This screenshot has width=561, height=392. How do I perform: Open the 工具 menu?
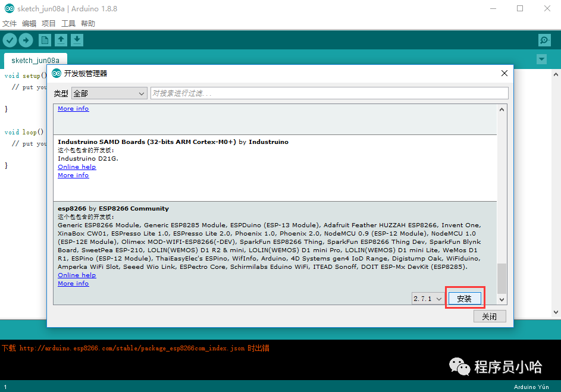68,24
